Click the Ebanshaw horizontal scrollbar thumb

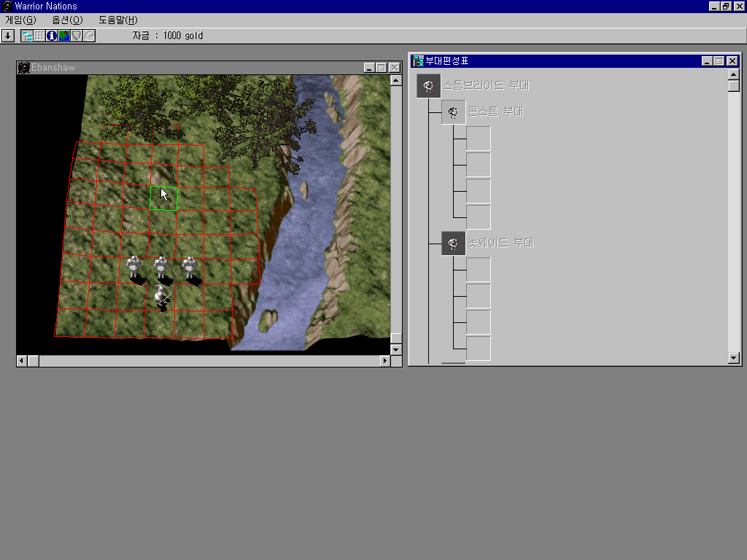34,361
